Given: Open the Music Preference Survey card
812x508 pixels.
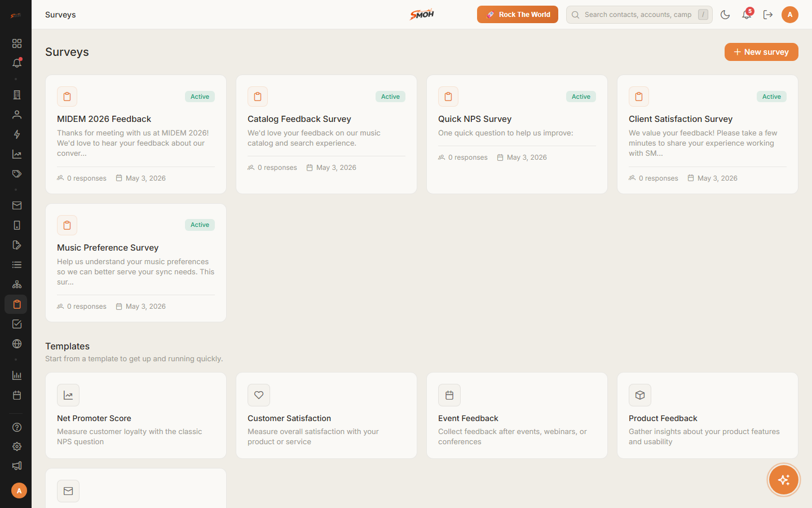Looking at the screenshot, I should click(x=136, y=263).
